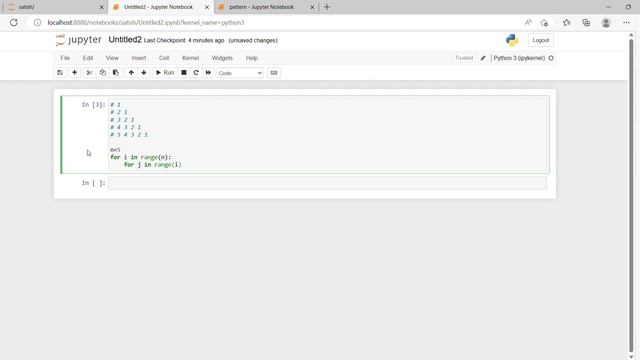Restart the kernel with circular arrow icon

click(x=196, y=73)
